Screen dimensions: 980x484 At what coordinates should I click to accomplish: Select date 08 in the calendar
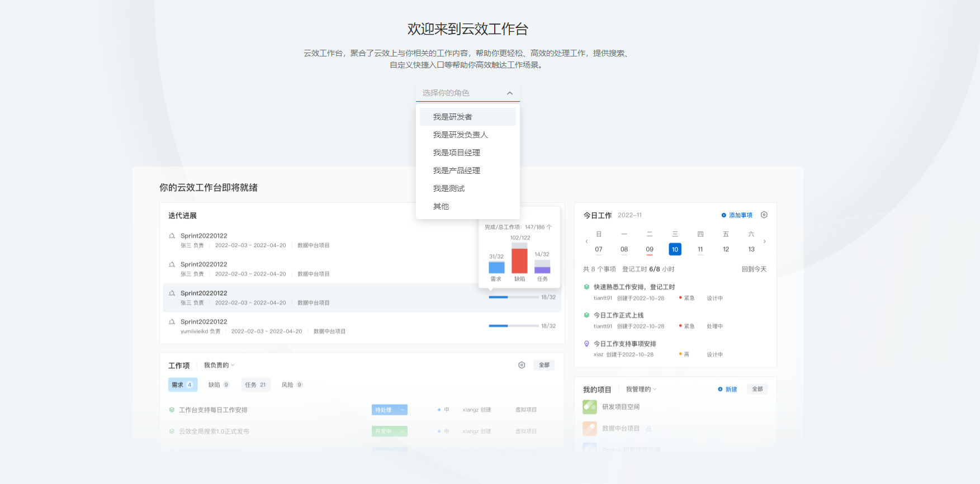(x=624, y=249)
